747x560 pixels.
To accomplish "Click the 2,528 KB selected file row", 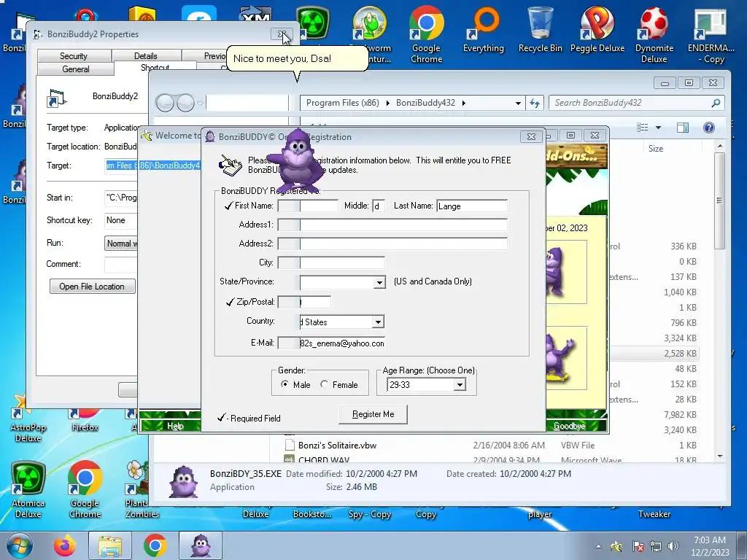I will point(654,354).
